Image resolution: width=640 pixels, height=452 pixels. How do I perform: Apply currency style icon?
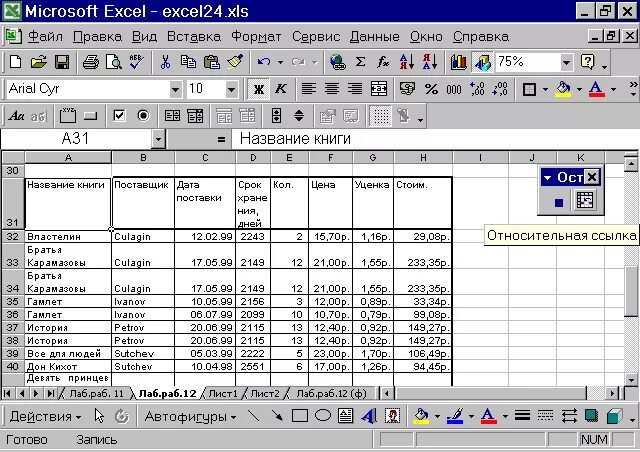[x=407, y=89]
